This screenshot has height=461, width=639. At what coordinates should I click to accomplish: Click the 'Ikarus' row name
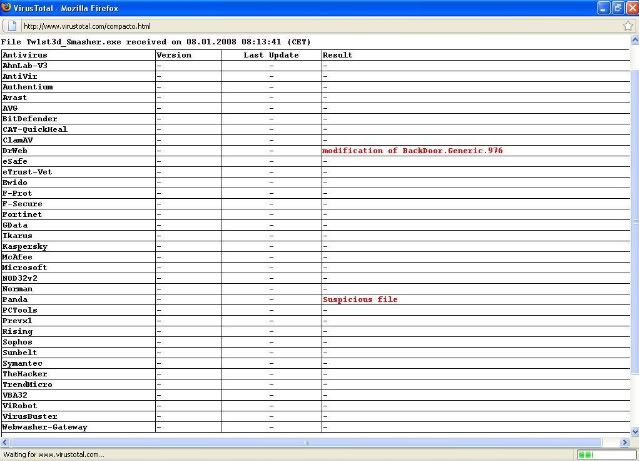coord(17,236)
